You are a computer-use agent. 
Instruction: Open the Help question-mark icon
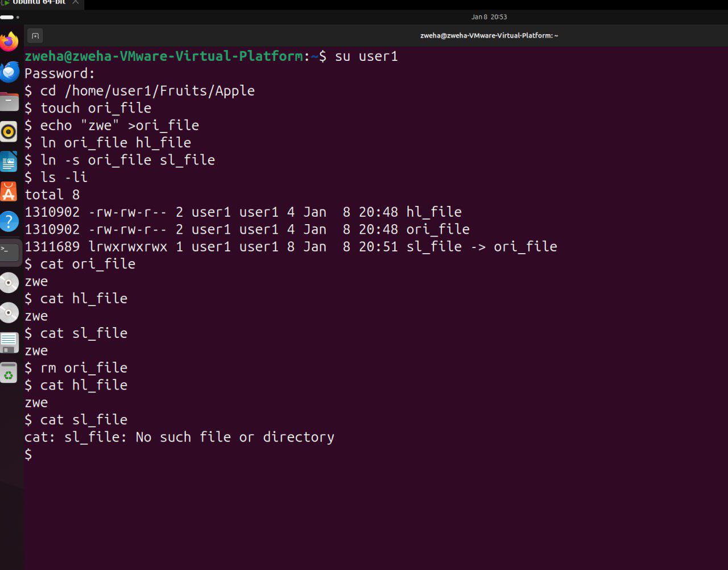pos(9,221)
